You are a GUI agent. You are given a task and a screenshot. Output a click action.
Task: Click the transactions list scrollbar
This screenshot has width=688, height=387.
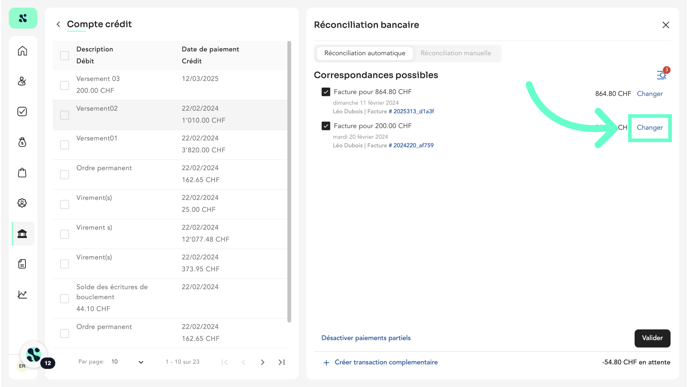[x=289, y=182]
